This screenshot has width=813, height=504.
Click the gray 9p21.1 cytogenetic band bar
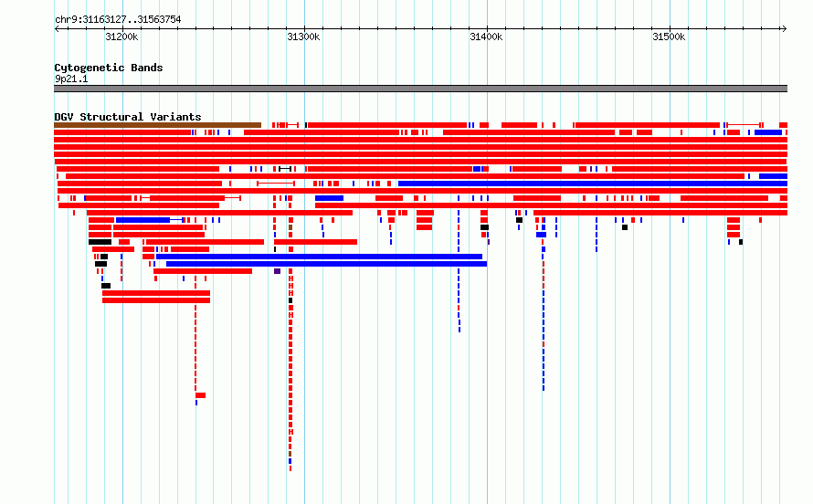420,89
